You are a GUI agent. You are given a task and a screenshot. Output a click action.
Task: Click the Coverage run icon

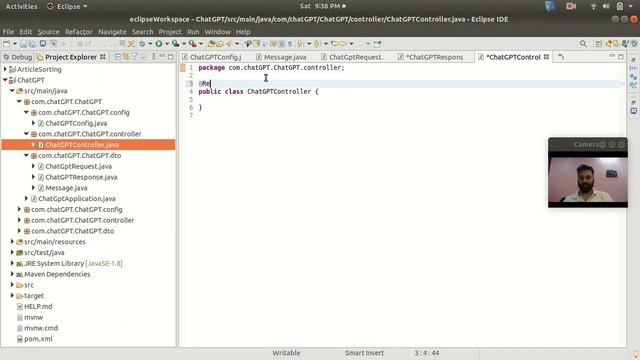click(176, 44)
